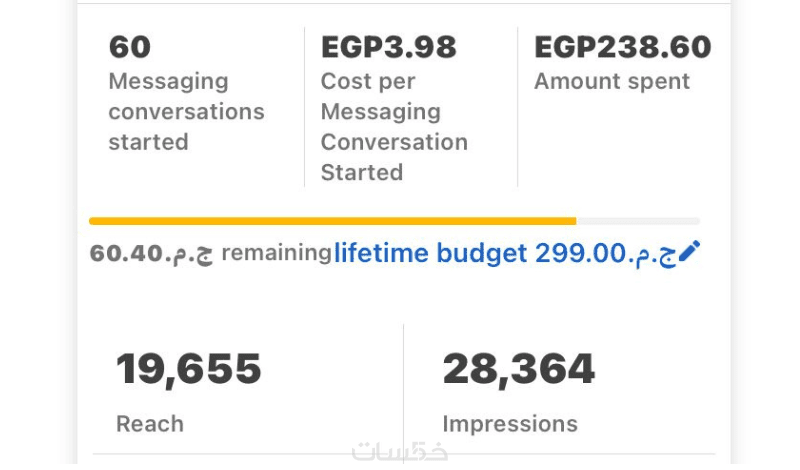Image resolution: width=800 pixels, height=470 pixels.
Task: Click the word remaining under the bar
Action: tap(276, 253)
